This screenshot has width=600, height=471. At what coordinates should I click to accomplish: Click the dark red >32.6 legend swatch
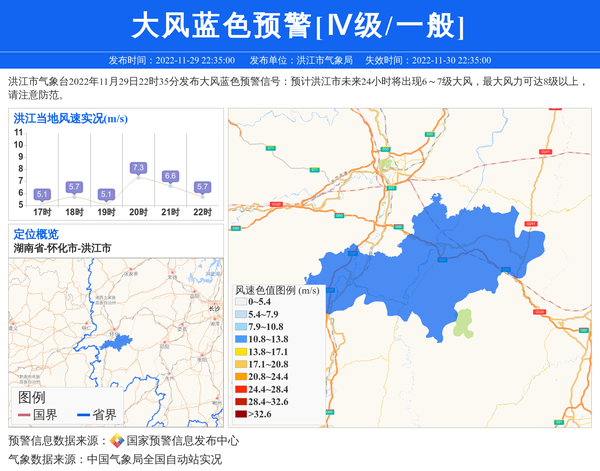[x=241, y=414]
